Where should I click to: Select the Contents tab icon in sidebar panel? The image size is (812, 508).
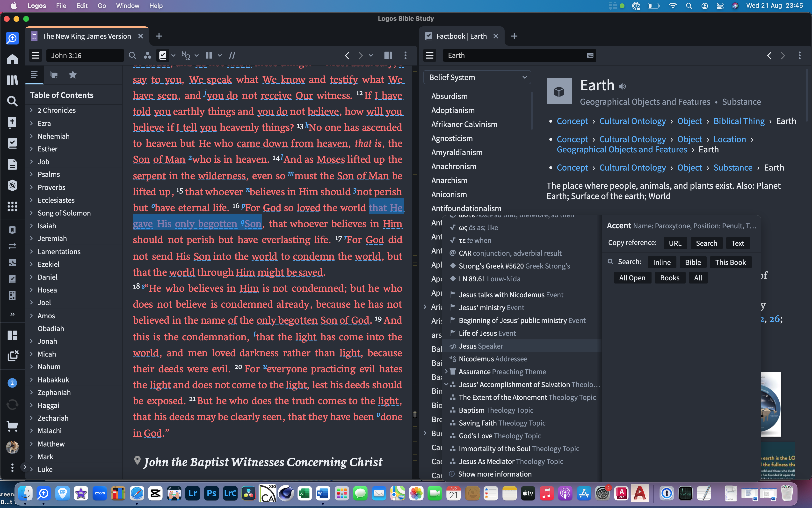click(x=34, y=75)
